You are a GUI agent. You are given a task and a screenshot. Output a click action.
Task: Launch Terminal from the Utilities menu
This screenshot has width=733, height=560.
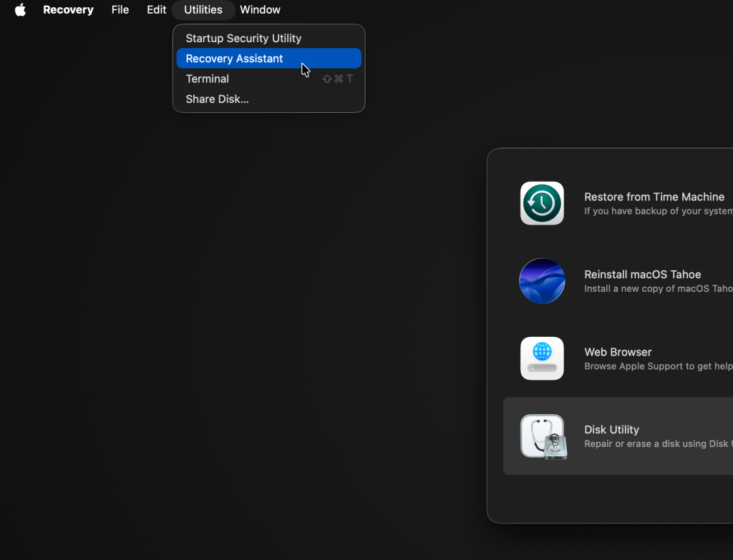(x=208, y=79)
